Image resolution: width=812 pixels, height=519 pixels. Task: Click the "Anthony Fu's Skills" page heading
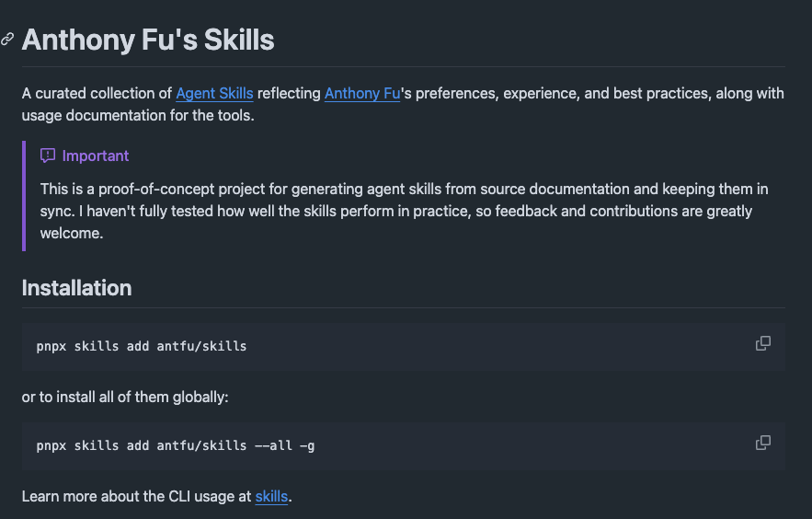click(x=148, y=40)
